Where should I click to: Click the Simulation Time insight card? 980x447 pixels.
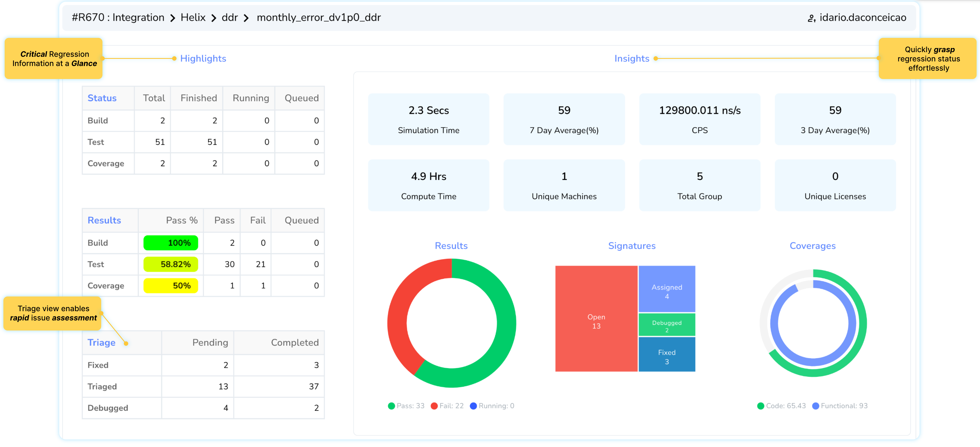pyautogui.click(x=428, y=119)
